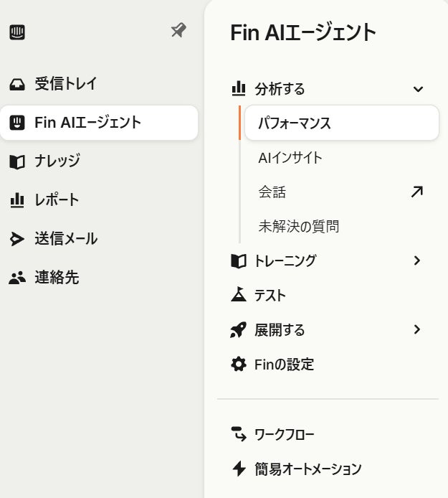
Task: Click the 連絡先 people icon
Action: (x=16, y=278)
